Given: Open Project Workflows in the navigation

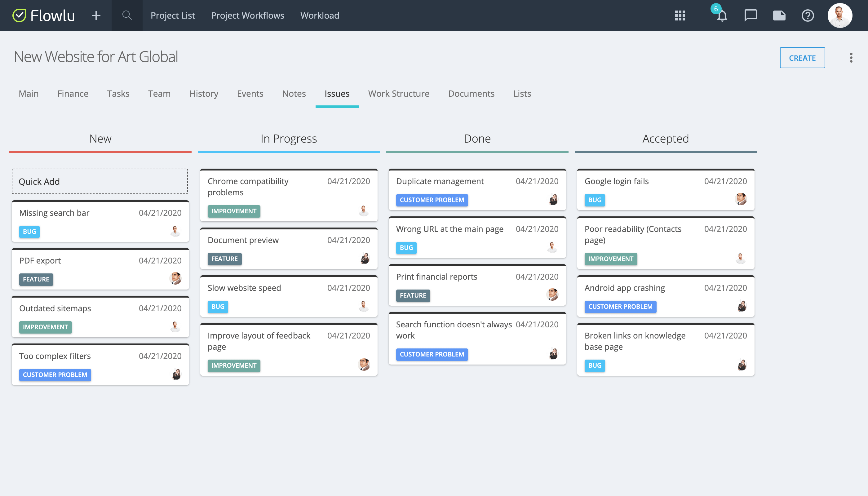Looking at the screenshot, I should pyautogui.click(x=248, y=15).
